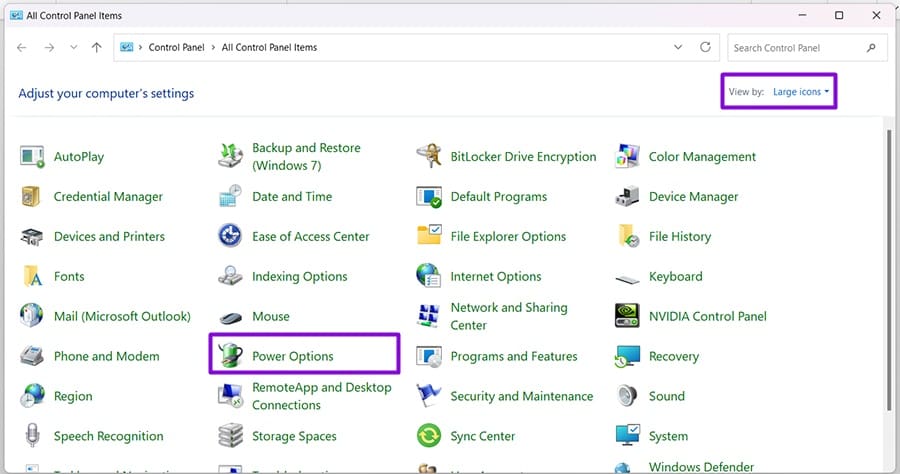
Task: Open the Internet Options globe icon
Action: [x=429, y=275]
